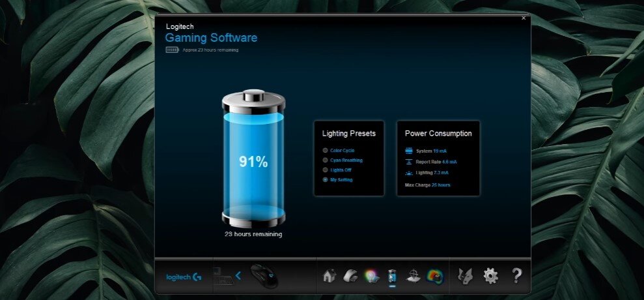Click the small battery indicator in header
The height and width of the screenshot is (300, 644).
(x=172, y=50)
